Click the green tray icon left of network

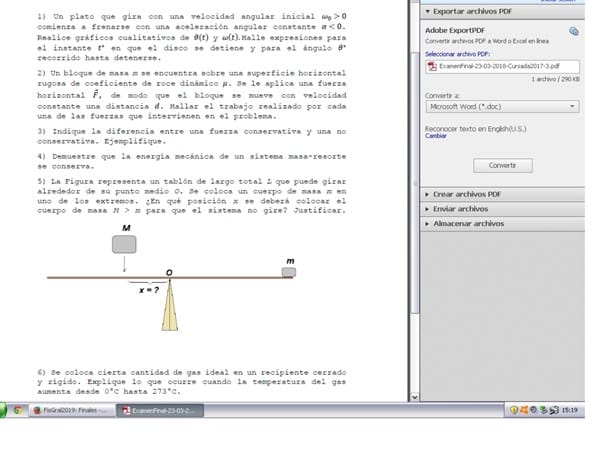[543, 410]
